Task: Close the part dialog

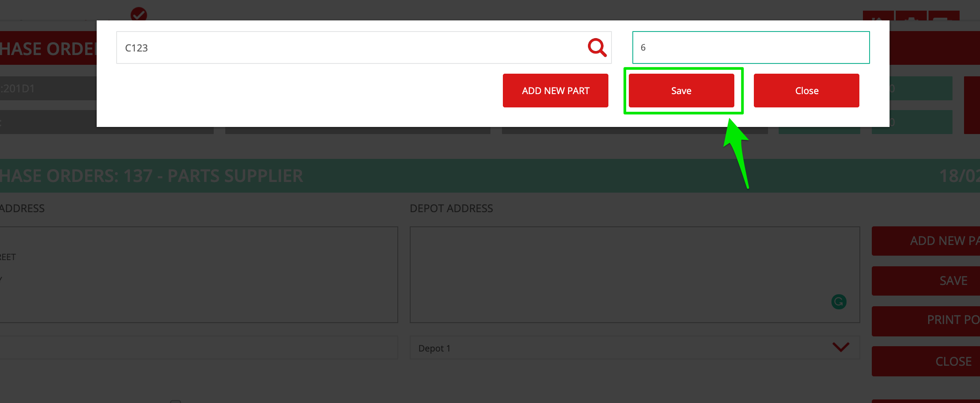Action: 806,91
